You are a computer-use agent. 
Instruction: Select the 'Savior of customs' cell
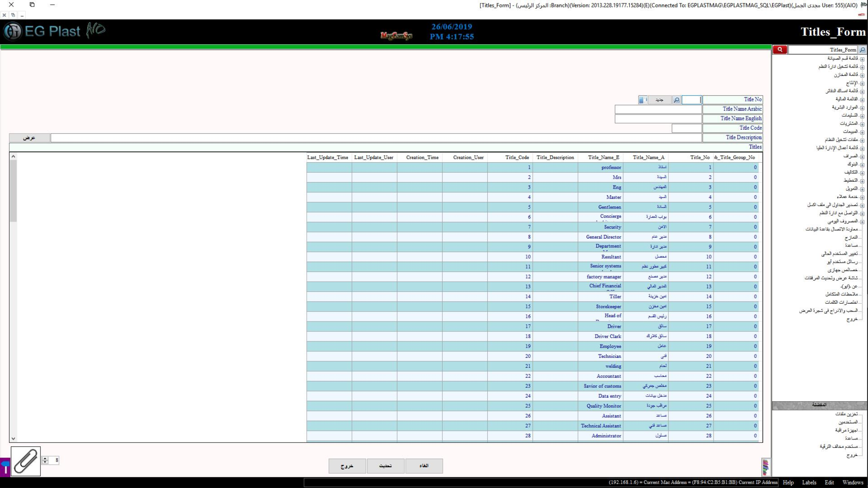coord(601,386)
